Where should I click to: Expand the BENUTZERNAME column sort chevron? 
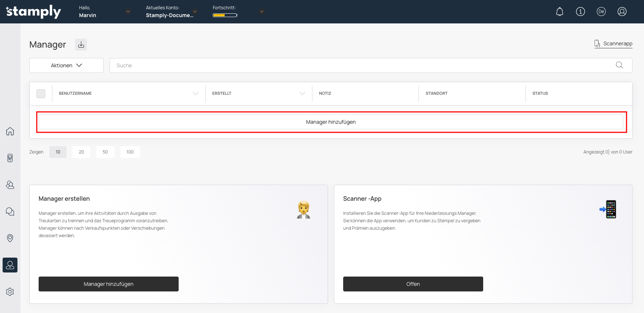(x=196, y=94)
